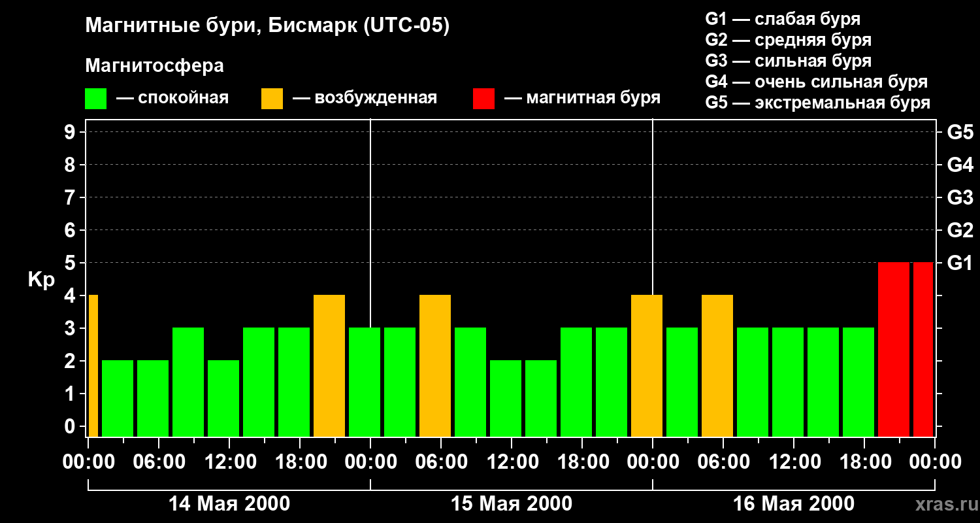Viewport: 980px width, 523px height.
Task: Click the red 'магнитная буря' legend swatch
Action: point(483,99)
